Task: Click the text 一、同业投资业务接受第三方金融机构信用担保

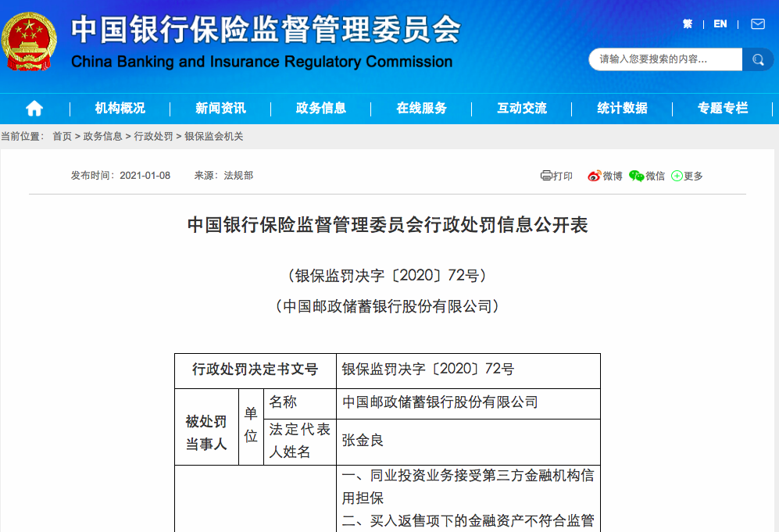Action: (x=468, y=487)
